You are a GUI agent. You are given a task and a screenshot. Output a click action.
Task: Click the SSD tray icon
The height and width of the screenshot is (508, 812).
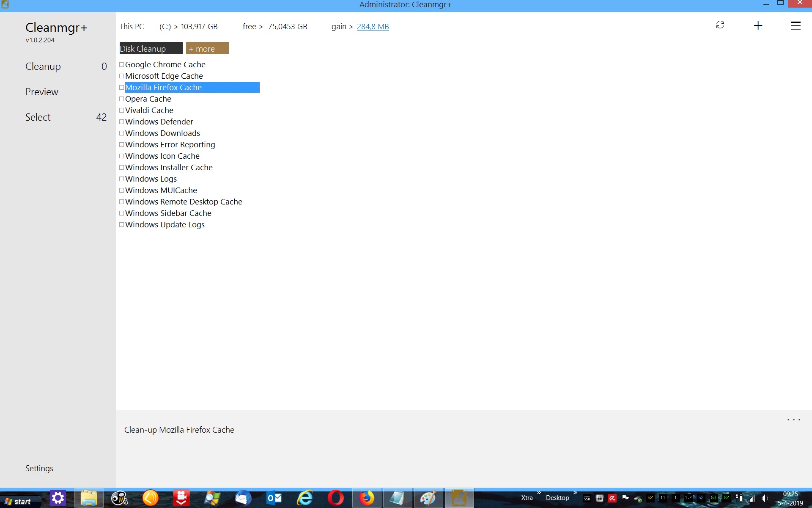coord(587,498)
